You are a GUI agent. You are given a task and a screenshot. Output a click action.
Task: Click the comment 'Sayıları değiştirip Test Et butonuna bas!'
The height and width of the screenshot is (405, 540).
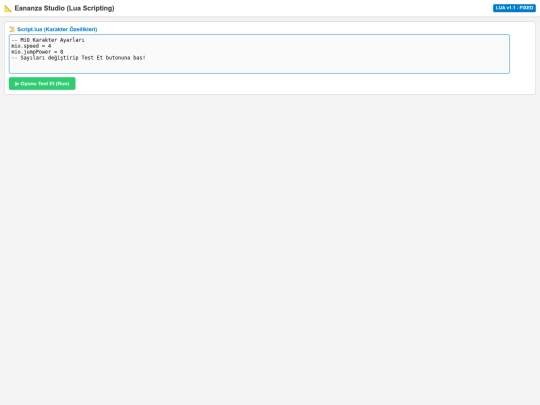[x=78, y=58]
